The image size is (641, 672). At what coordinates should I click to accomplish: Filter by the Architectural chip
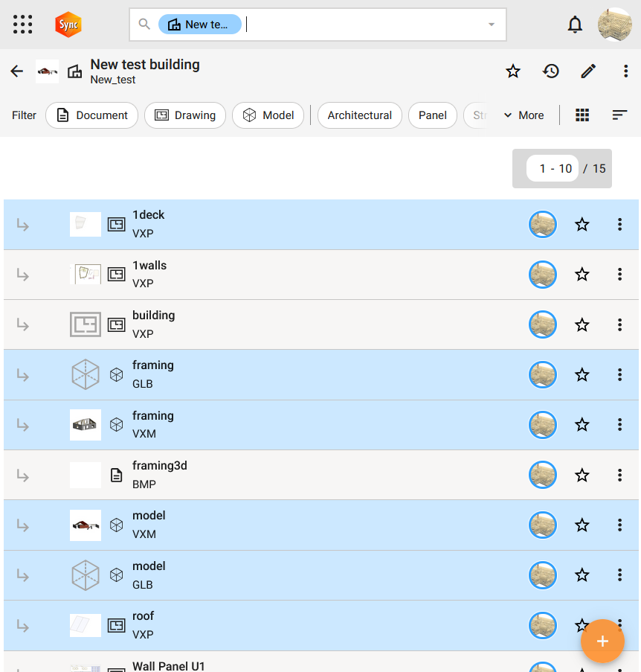360,115
